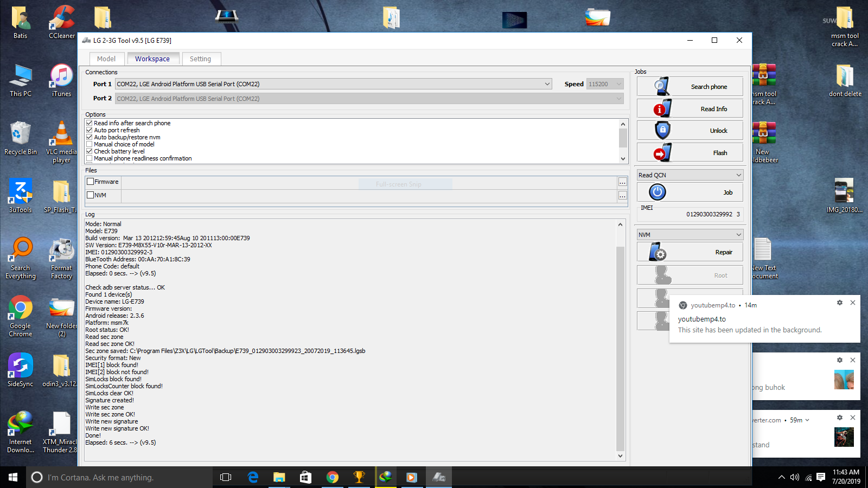The image size is (868, 488).
Task: Launch the Search Everything shortcut
Action: click(x=21, y=258)
